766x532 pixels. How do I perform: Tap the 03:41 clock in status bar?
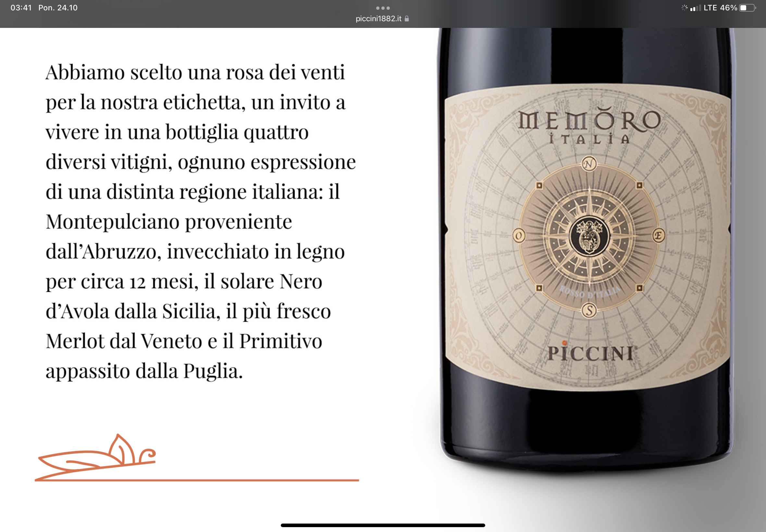click(x=21, y=8)
